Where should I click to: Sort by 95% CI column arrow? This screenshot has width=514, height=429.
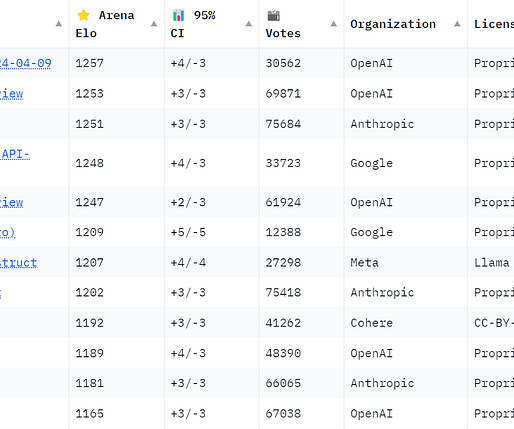[249, 24]
